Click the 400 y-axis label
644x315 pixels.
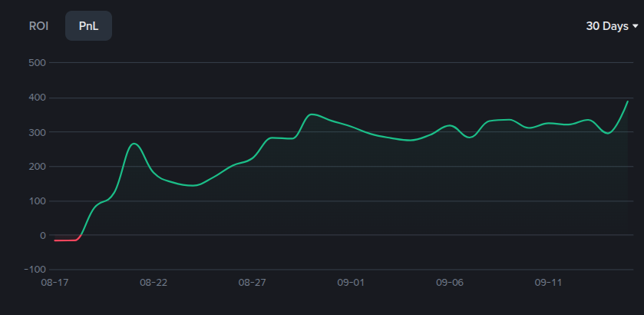point(37,98)
